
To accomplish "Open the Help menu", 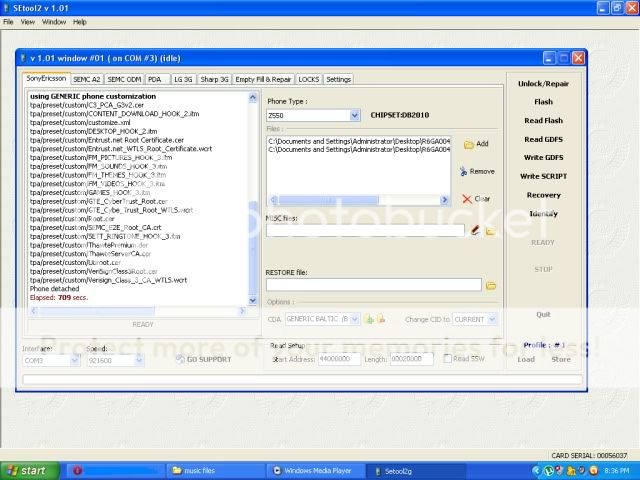I will 80,22.
